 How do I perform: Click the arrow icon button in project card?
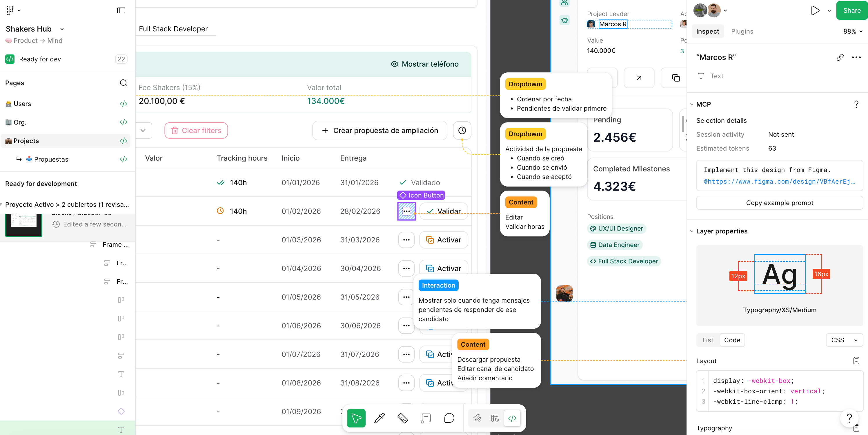(639, 78)
